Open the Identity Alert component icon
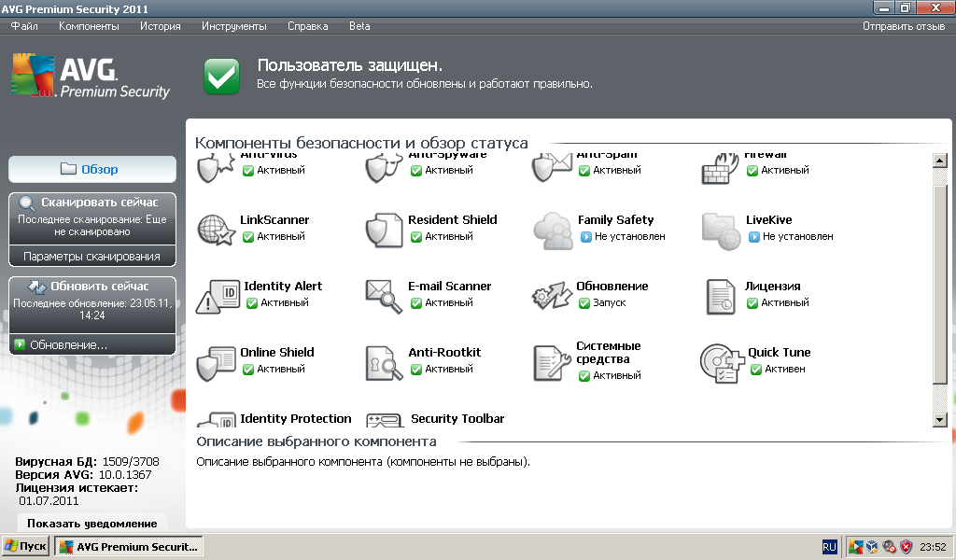The image size is (956, 560). [x=218, y=297]
